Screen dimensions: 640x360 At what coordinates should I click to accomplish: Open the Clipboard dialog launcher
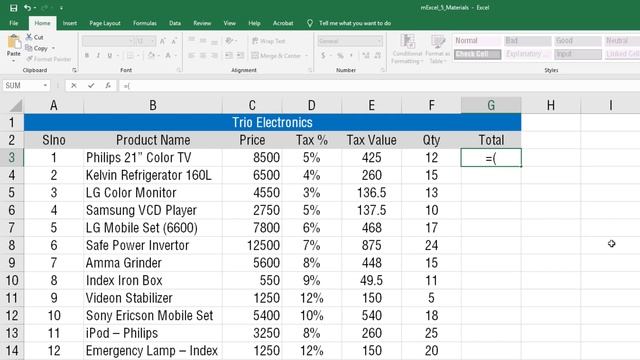(74, 70)
